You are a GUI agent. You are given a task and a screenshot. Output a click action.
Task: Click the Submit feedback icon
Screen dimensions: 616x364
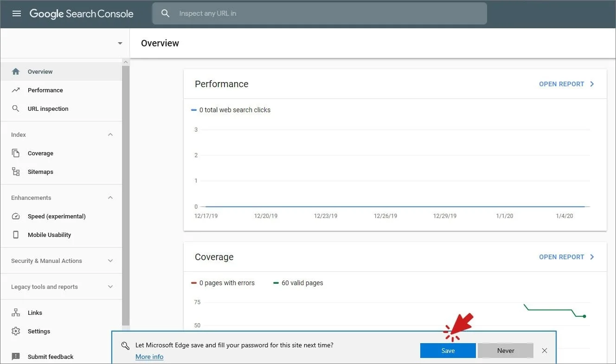click(16, 357)
